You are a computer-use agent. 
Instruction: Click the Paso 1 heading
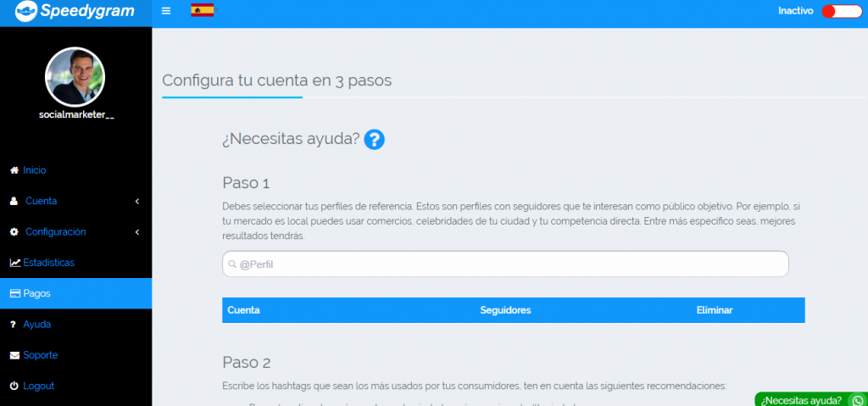[246, 183]
